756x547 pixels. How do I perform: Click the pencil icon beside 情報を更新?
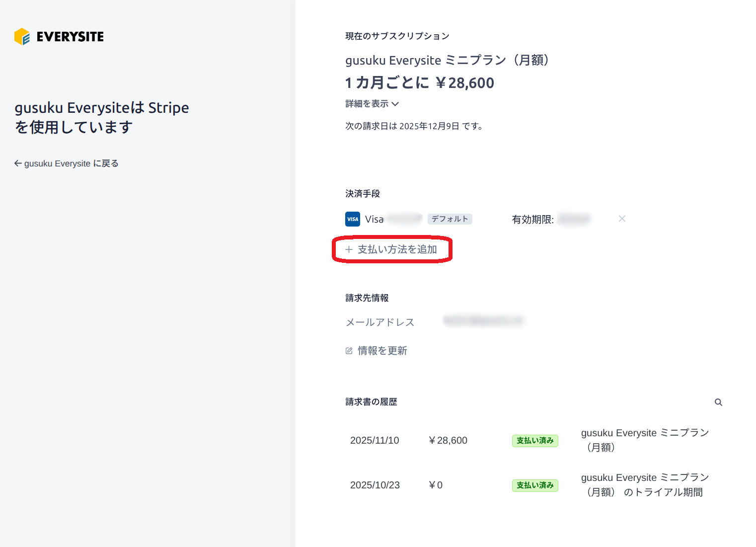pos(349,351)
